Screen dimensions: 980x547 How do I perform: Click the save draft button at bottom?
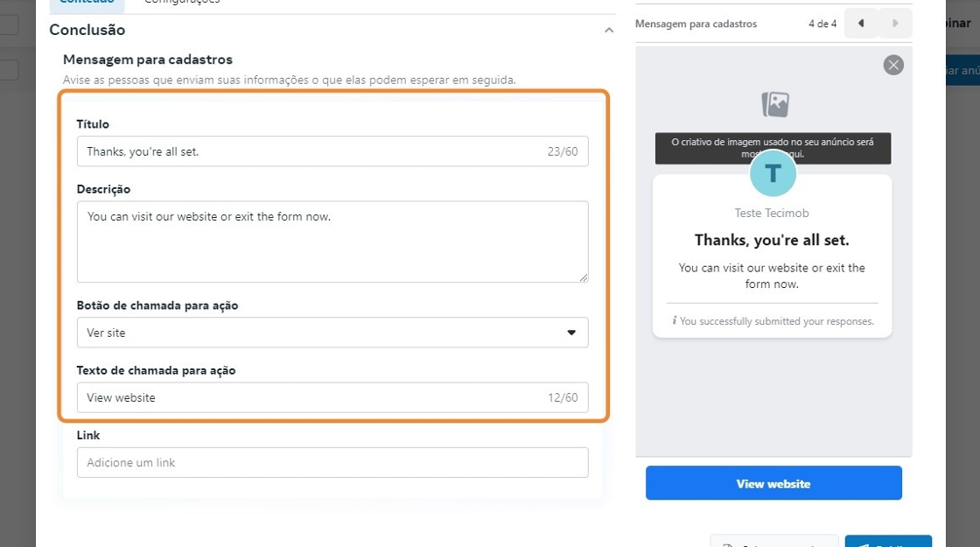[773, 543]
